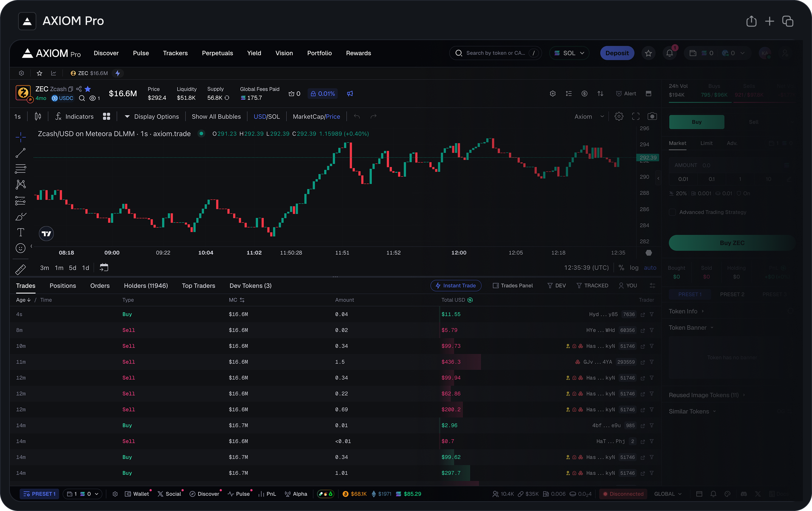
Task: Click the Deposit button
Action: click(x=617, y=53)
